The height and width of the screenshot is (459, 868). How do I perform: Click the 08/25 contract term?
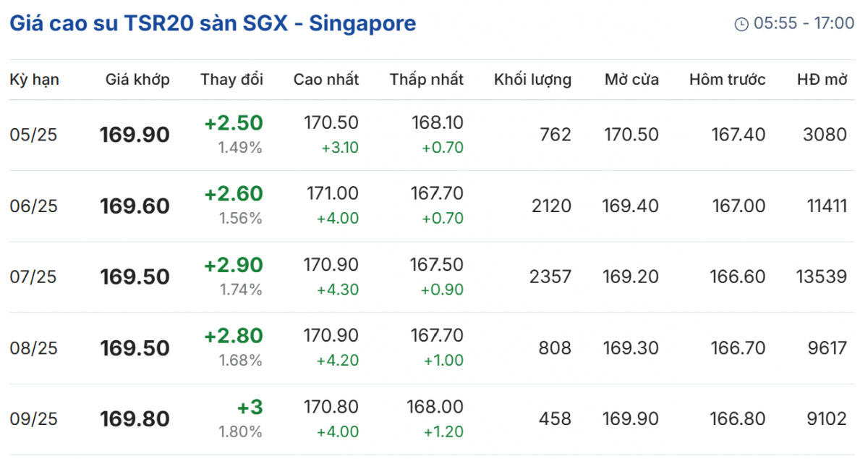[x=33, y=348]
